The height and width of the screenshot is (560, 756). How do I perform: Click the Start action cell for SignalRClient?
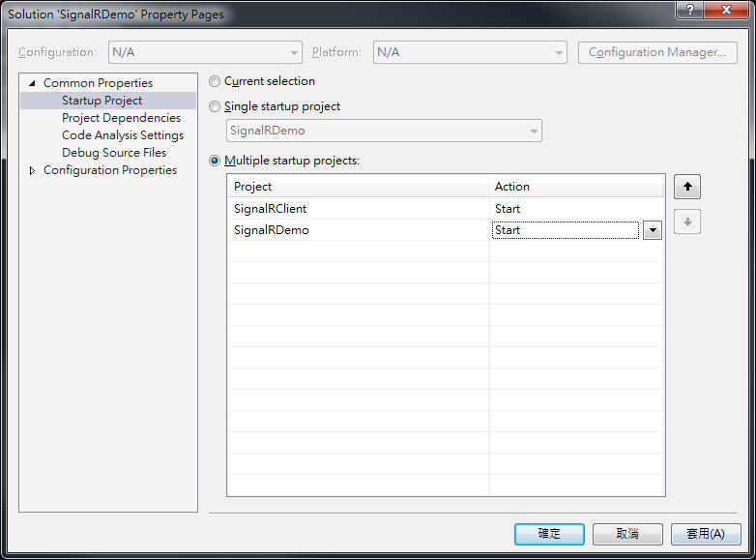pyautogui.click(x=576, y=209)
